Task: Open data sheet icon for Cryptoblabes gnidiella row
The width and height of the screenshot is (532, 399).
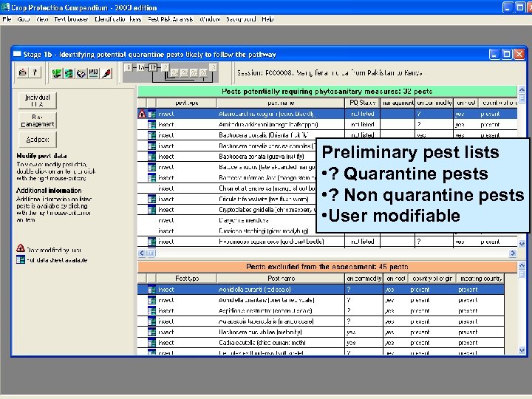Action: (x=151, y=210)
